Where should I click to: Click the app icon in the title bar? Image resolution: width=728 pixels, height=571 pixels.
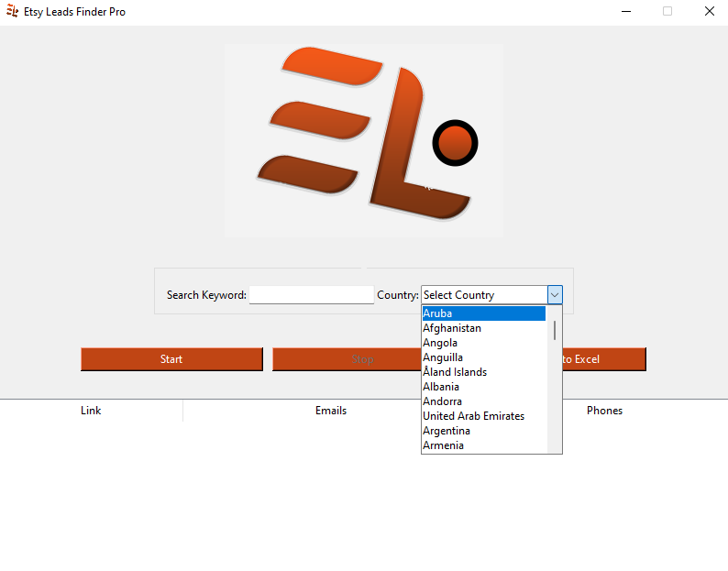coord(13,11)
